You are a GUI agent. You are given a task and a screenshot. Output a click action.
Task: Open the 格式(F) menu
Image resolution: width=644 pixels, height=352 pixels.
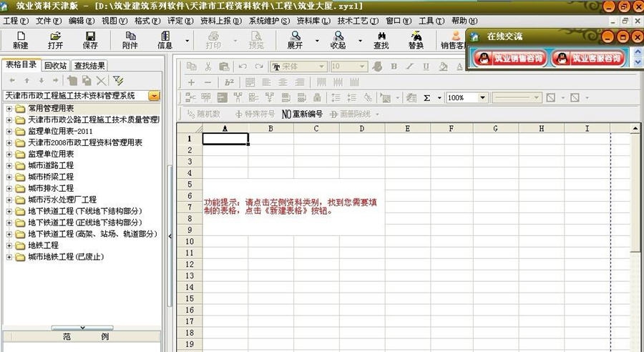tap(147, 21)
